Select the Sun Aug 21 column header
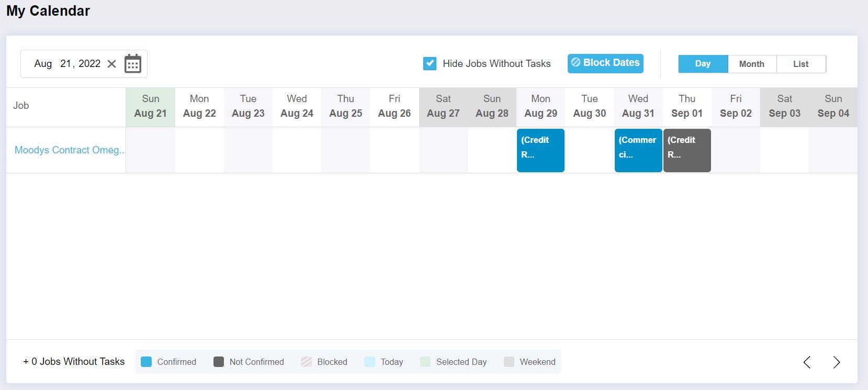 tap(151, 106)
